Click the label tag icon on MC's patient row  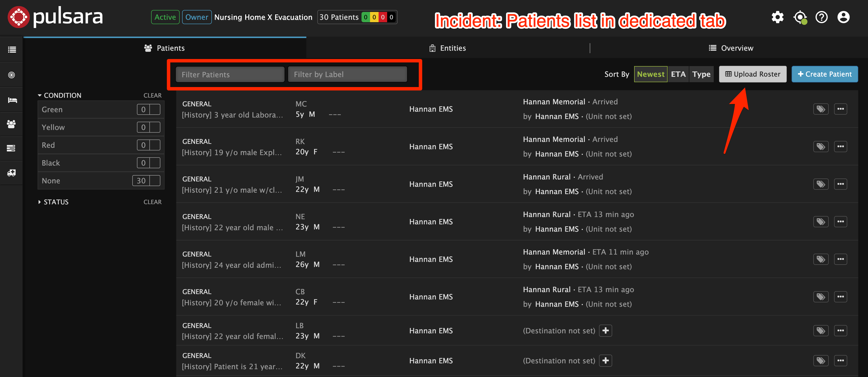pos(821,109)
